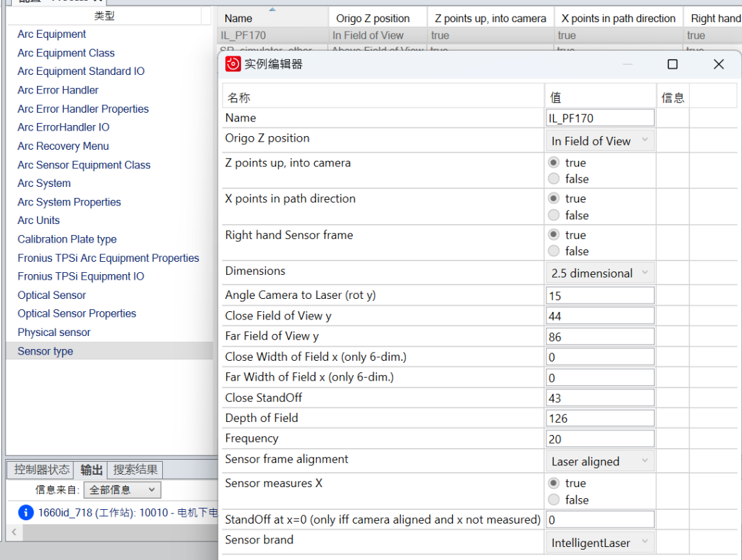Image resolution: width=742 pixels, height=560 pixels.
Task: Switch to the 输出 tab
Action: click(x=91, y=469)
